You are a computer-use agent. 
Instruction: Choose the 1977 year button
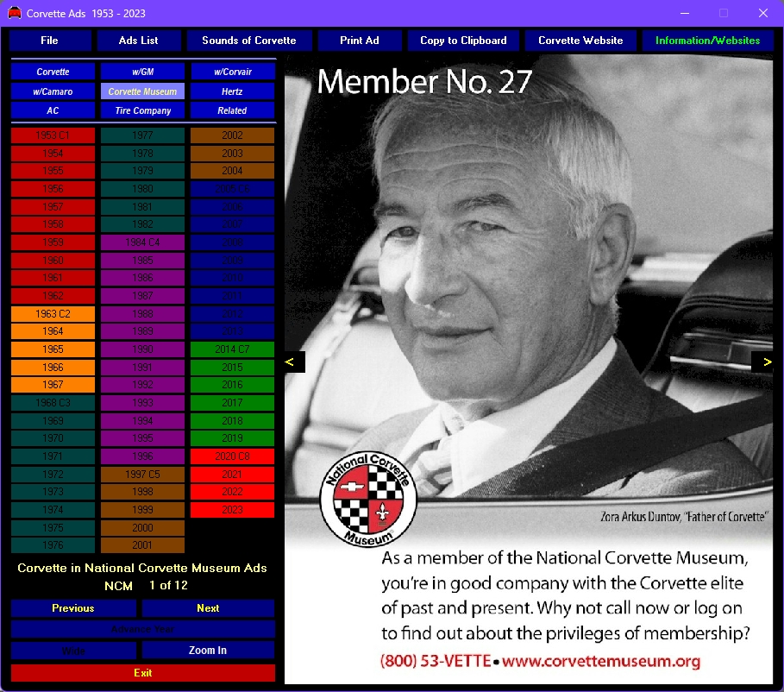[142, 135]
